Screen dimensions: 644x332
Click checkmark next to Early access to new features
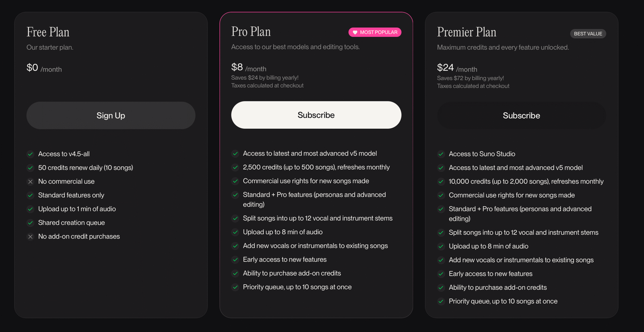pos(235,259)
